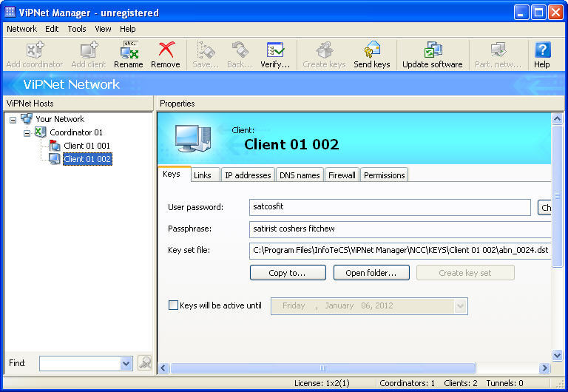Remove the selected host with Remove icon

166,50
